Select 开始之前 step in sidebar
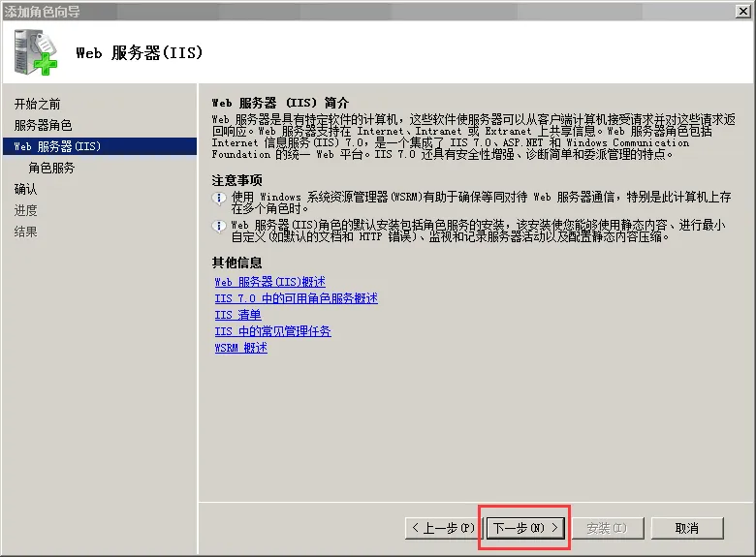Viewport: 756px width, 557px height. click(37, 104)
